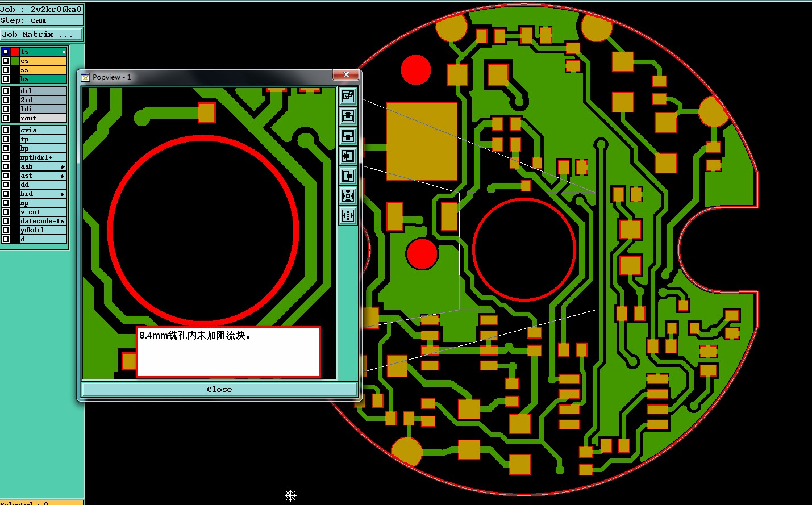Select the bs layer name
The width and height of the screenshot is (812, 505).
[x=43, y=79]
